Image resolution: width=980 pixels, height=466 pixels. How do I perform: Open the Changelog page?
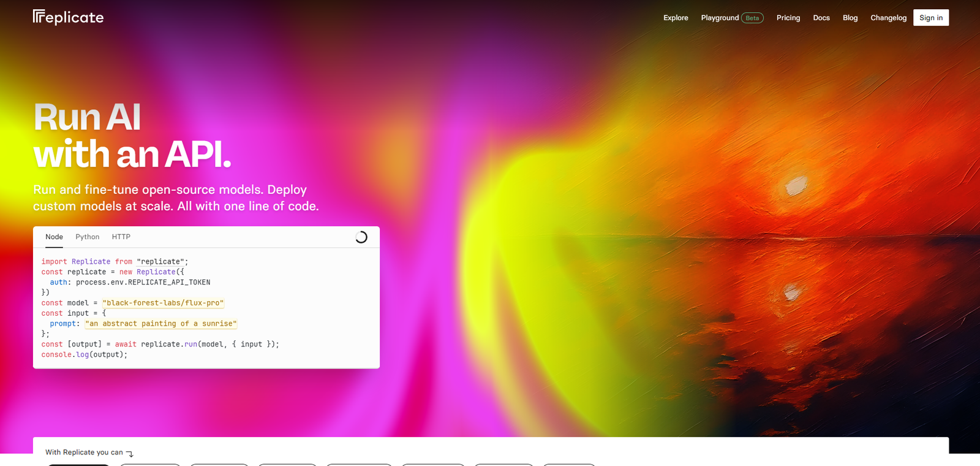[888, 18]
